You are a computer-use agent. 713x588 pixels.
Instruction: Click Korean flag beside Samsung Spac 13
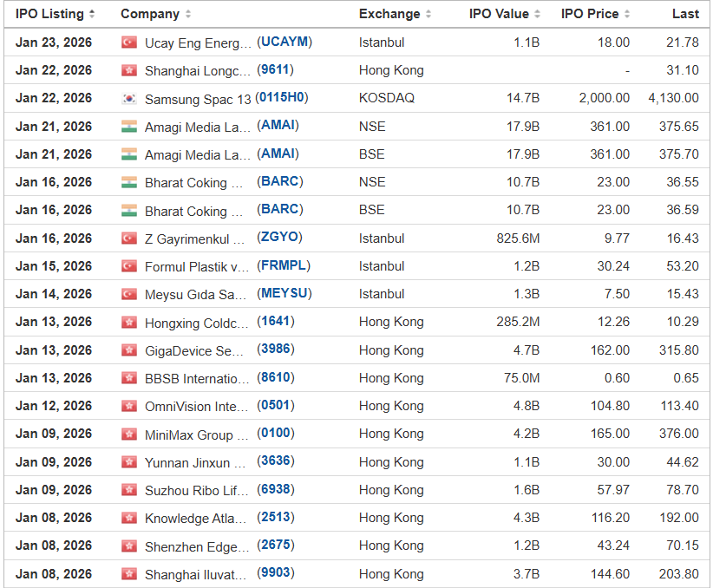[x=129, y=98]
